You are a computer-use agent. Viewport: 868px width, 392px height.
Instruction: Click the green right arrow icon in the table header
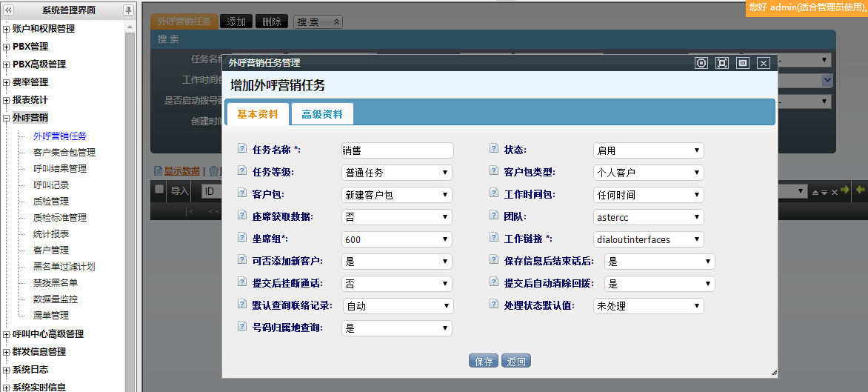pyautogui.click(x=844, y=190)
